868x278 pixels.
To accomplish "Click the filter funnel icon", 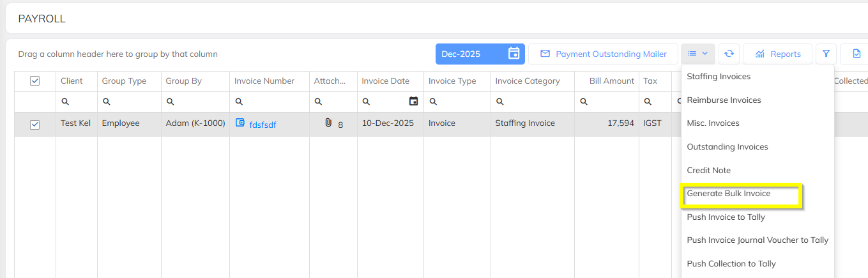I will point(825,54).
